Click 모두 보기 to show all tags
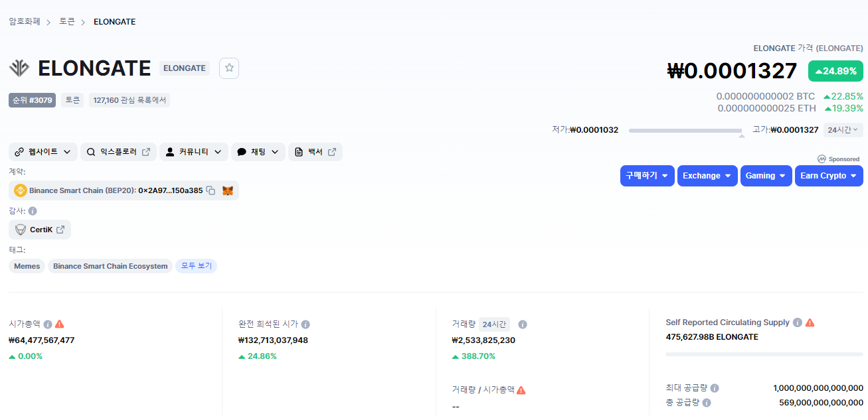 pos(196,266)
